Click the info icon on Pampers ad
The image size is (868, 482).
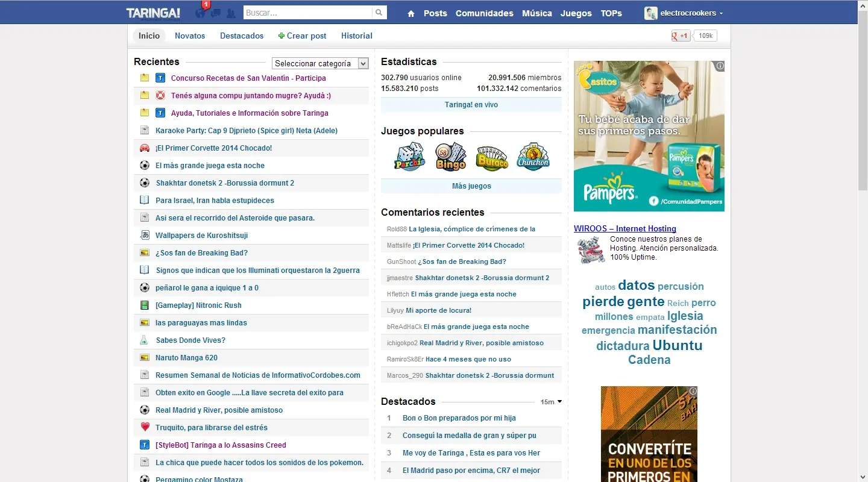point(720,66)
